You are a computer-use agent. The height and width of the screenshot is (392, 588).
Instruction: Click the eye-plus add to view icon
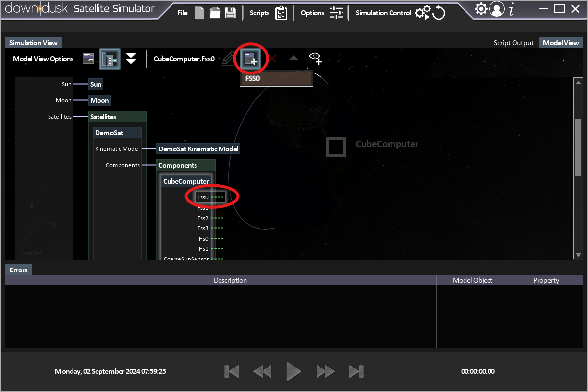point(315,59)
